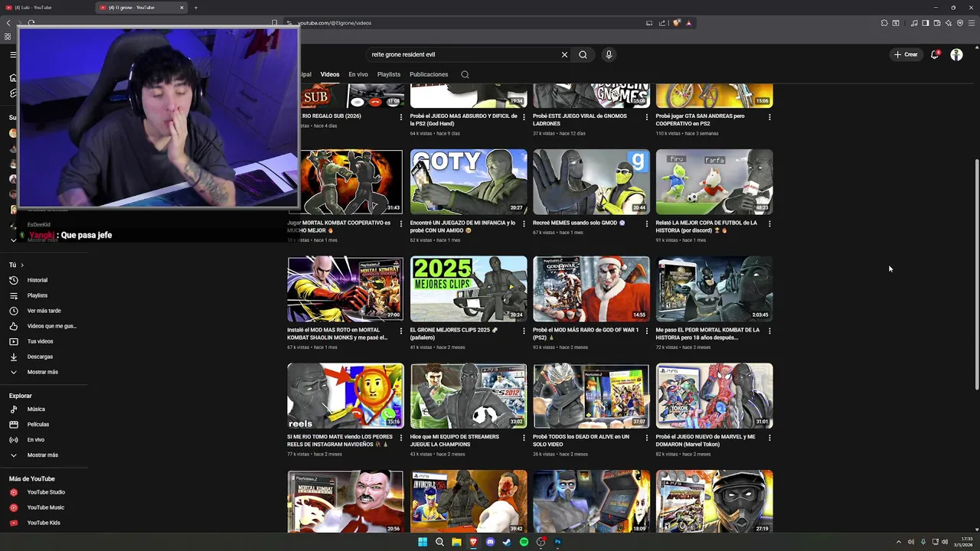The height and width of the screenshot is (551, 980).
Task: Open options for Mejores Clips 2025 video
Action: pyautogui.click(x=524, y=331)
